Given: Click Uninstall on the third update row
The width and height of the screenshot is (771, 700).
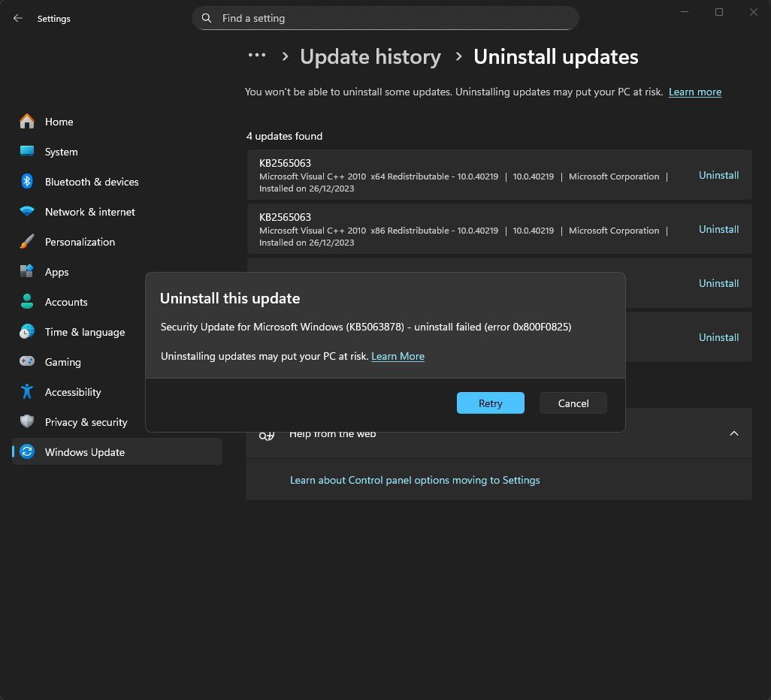Looking at the screenshot, I should pos(718,283).
